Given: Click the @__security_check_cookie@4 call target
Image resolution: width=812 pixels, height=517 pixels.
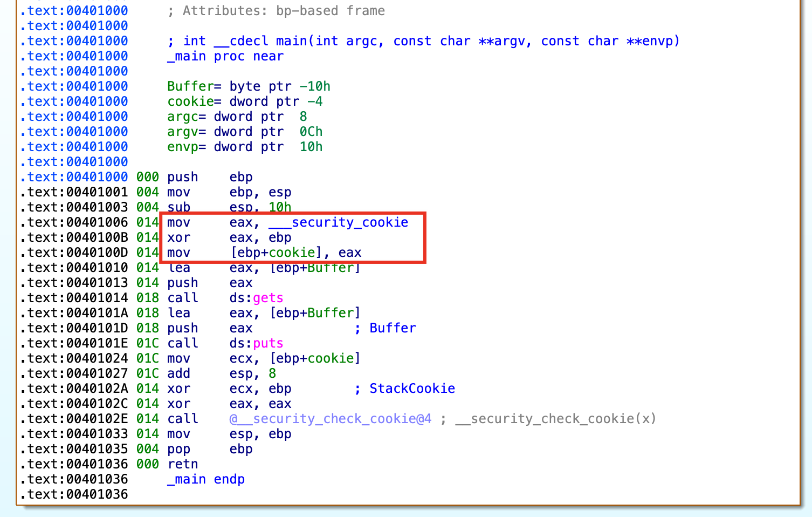Looking at the screenshot, I should click(x=330, y=419).
